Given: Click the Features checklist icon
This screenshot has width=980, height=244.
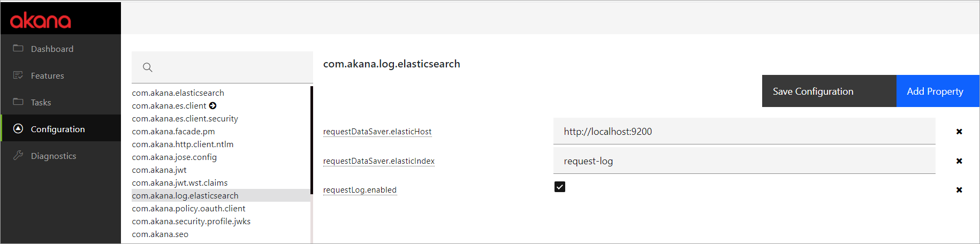Looking at the screenshot, I should (x=18, y=75).
